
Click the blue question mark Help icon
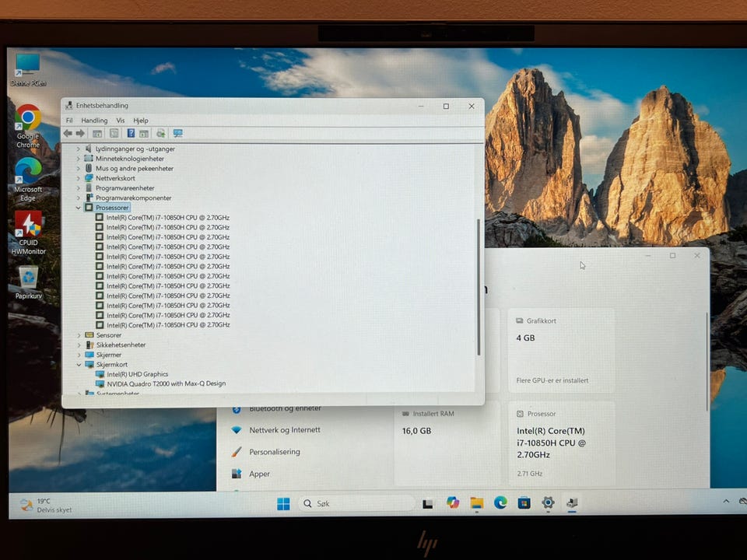tap(131, 133)
